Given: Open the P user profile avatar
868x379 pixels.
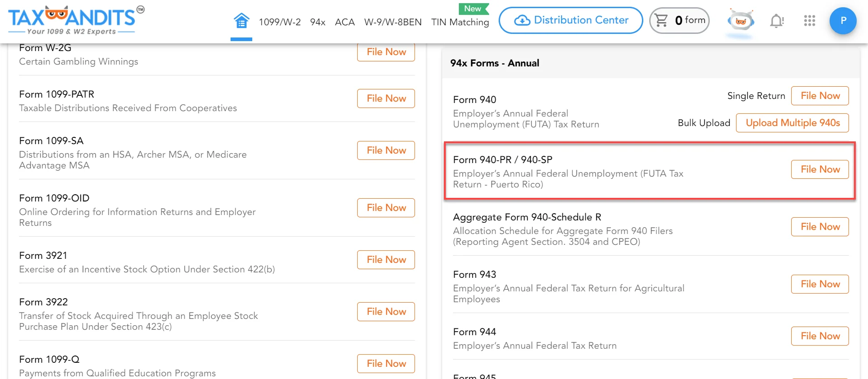Looking at the screenshot, I should (843, 21).
